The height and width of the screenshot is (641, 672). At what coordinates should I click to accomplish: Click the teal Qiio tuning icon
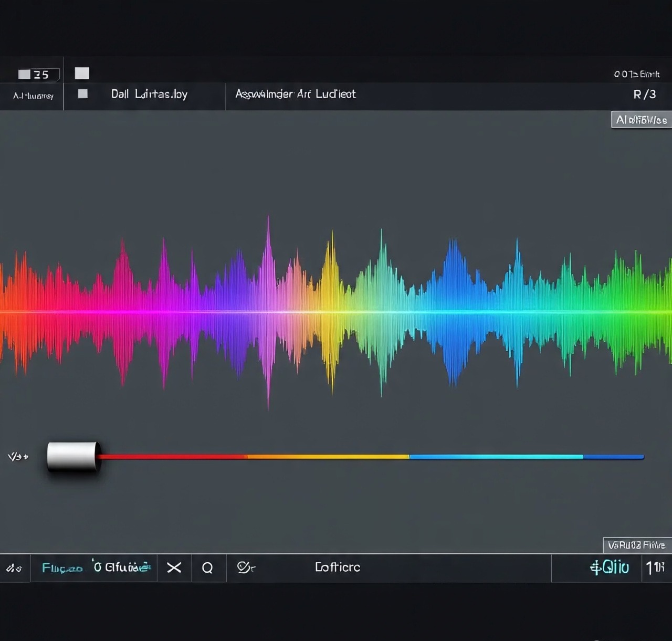609,567
